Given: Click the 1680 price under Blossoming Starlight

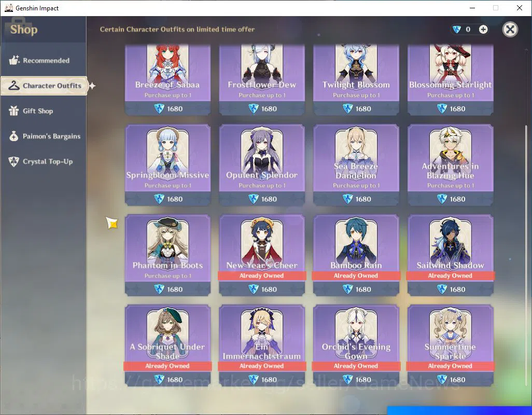Looking at the screenshot, I should pyautogui.click(x=450, y=108).
